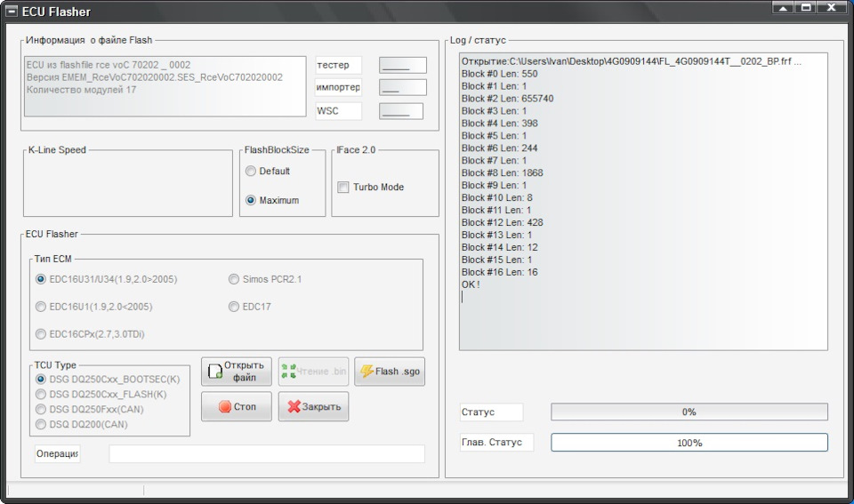
Task: Click the тестер value field
Action: pos(402,65)
